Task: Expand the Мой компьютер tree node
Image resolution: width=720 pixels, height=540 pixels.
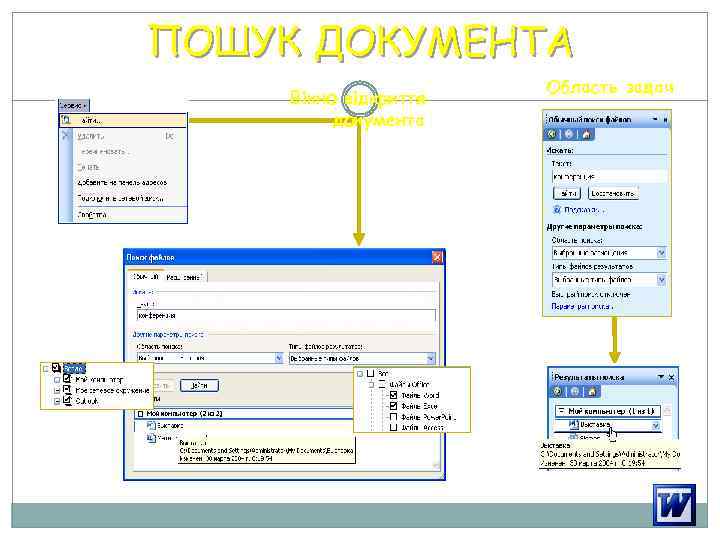Action: click(57, 380)
